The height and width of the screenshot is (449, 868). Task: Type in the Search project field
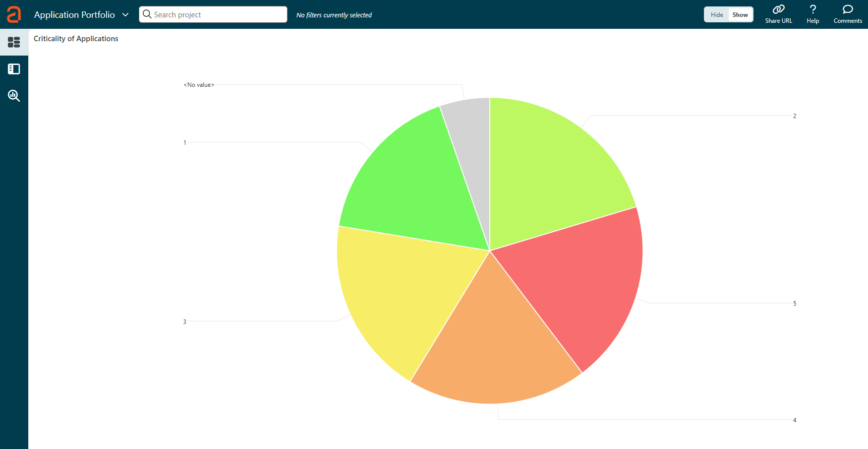click(218, 15)
